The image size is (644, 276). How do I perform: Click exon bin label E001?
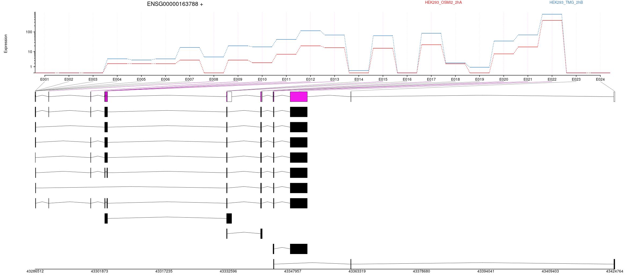pyautogui.click(x=45, y=79)
